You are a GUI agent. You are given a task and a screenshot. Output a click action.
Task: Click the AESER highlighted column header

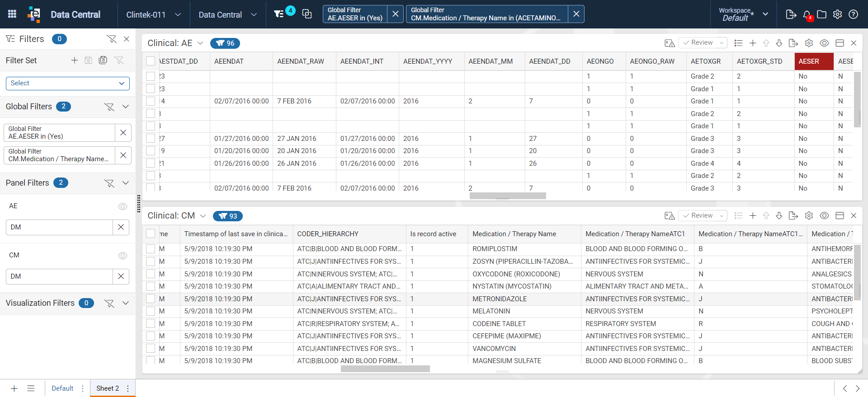click(x=814, y=61)
